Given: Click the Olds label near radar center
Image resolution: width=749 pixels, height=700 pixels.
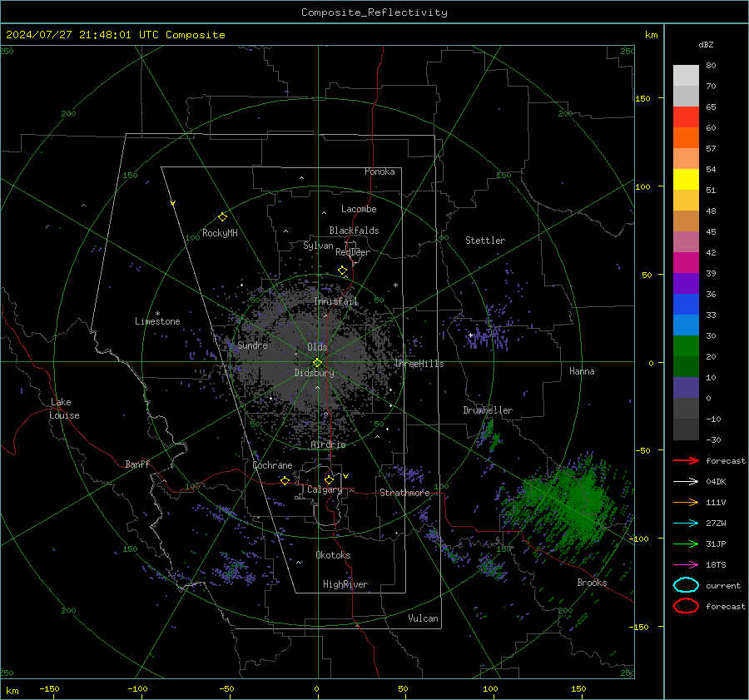Looking at the screenshot, I should click(x=317, y=347).
